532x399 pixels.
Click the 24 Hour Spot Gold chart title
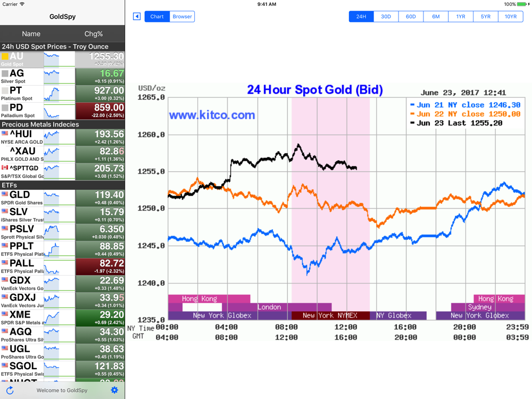point(315,89)
